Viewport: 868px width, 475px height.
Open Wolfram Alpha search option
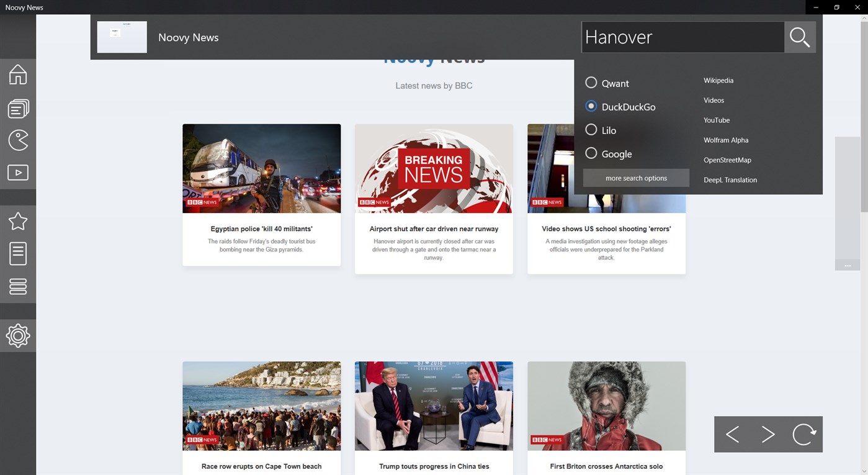[x=725, y=140]
